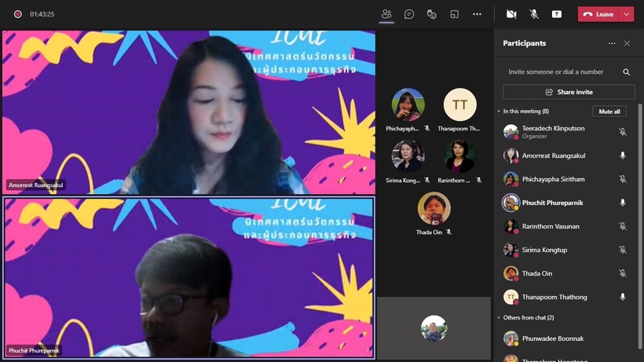
Task: Click the Share content icon
Action: tap(557, 14)
